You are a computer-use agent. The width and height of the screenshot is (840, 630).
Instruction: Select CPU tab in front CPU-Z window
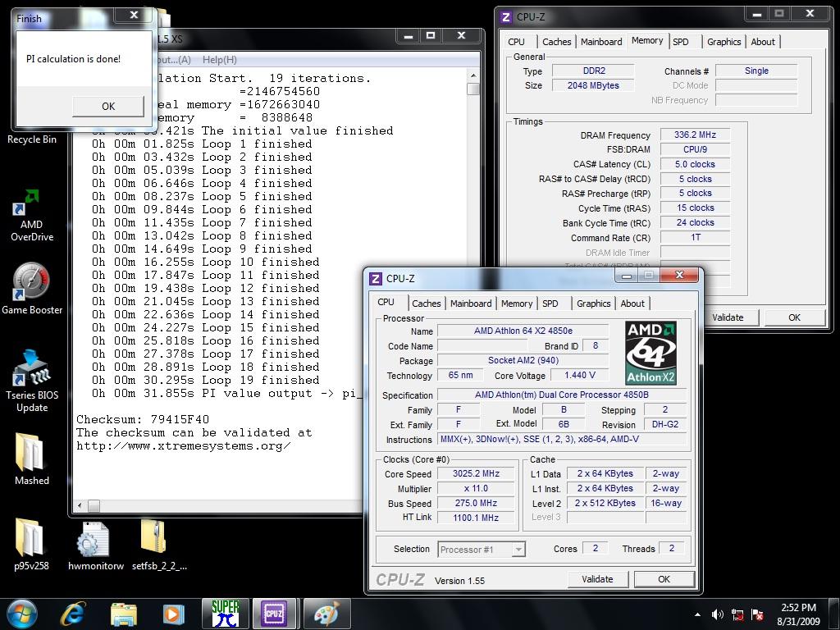(x=386, y=302)
